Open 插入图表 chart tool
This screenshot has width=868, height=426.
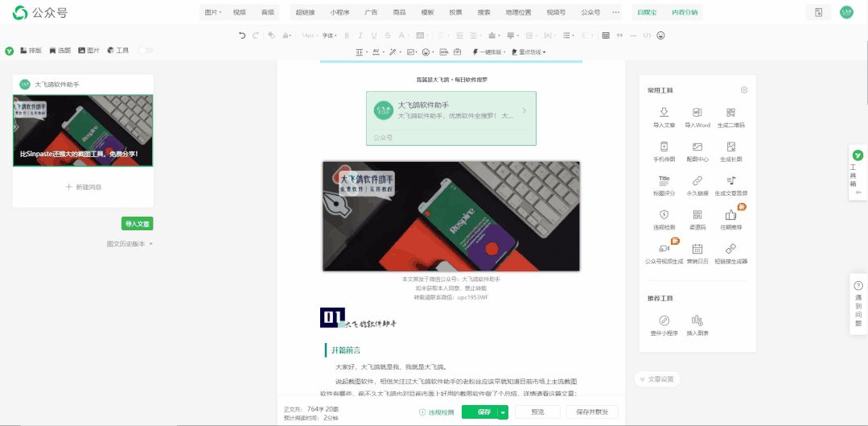(x=697, y=325)
